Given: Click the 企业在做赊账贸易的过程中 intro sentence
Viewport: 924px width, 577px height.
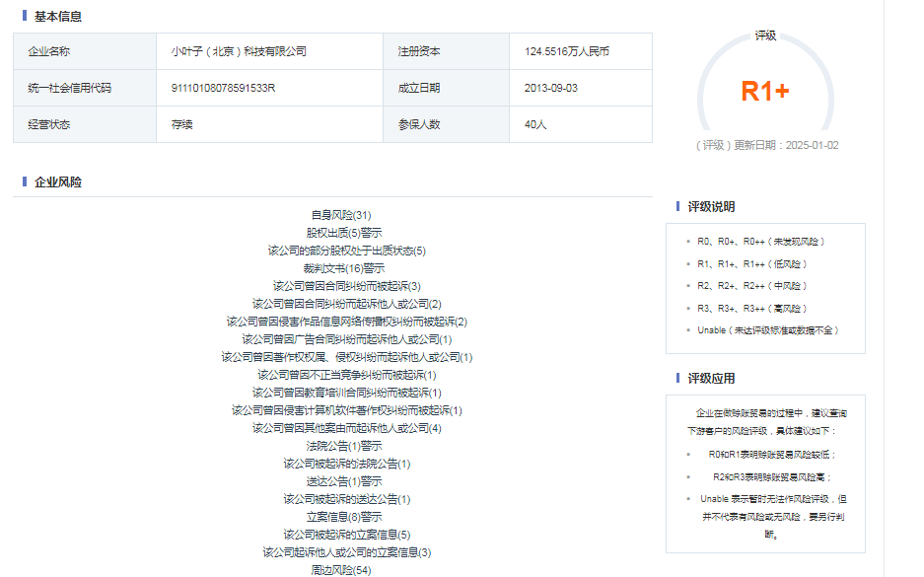Looking at the screenshot, I should click(767, 422).
